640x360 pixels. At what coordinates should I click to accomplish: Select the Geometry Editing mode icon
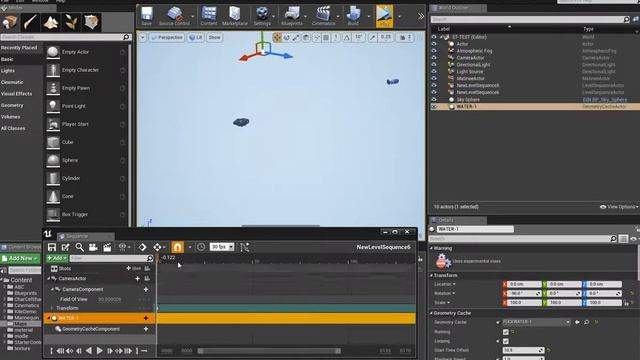tap(92, 22)
